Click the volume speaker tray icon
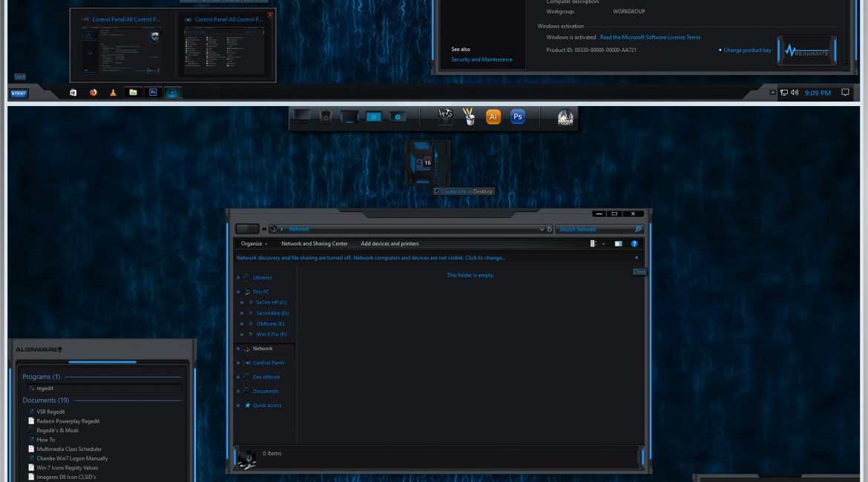 coord(795,93)
